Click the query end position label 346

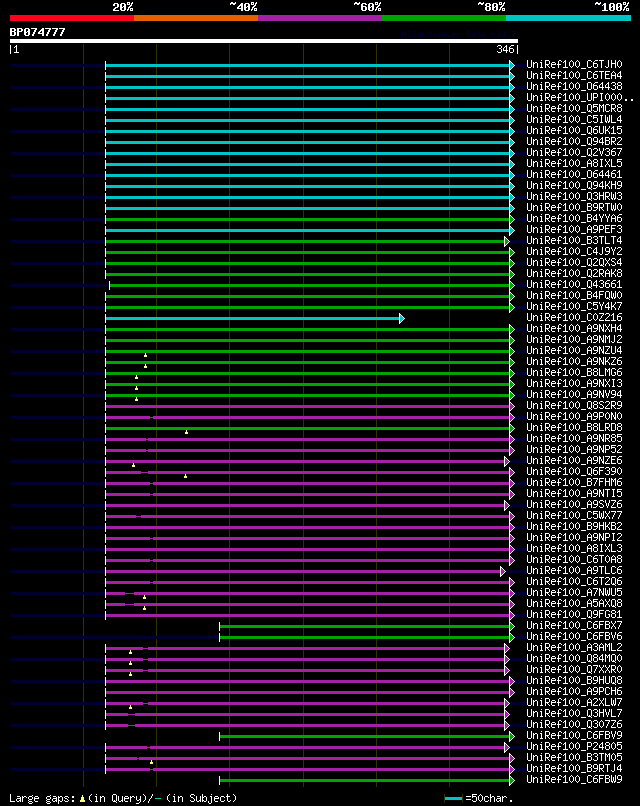click(505, 49)
